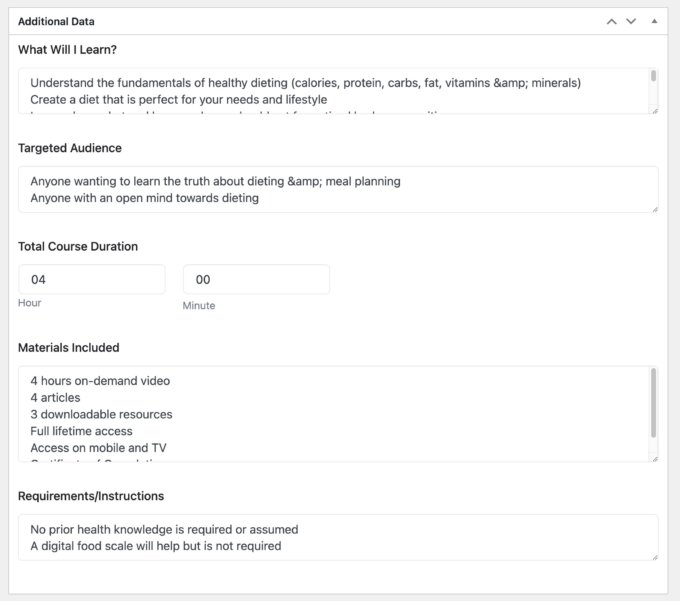Click line '4 hours on-demand video'
Screen dimensions: 680x601
100,381
